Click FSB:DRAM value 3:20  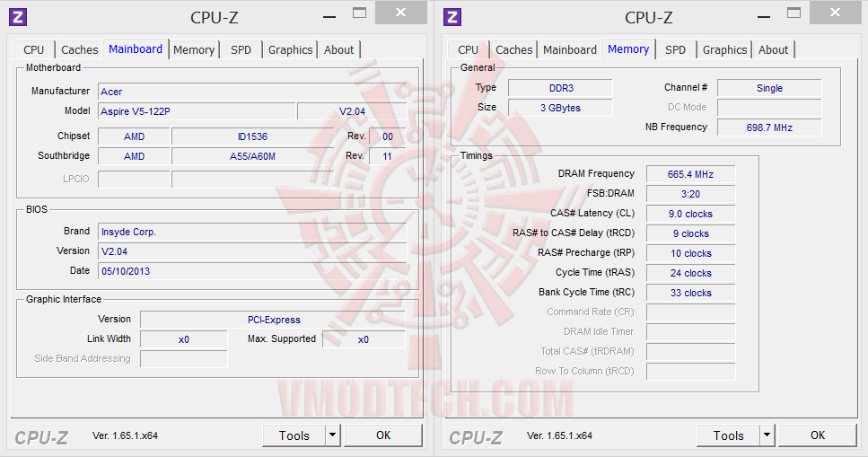691,194
